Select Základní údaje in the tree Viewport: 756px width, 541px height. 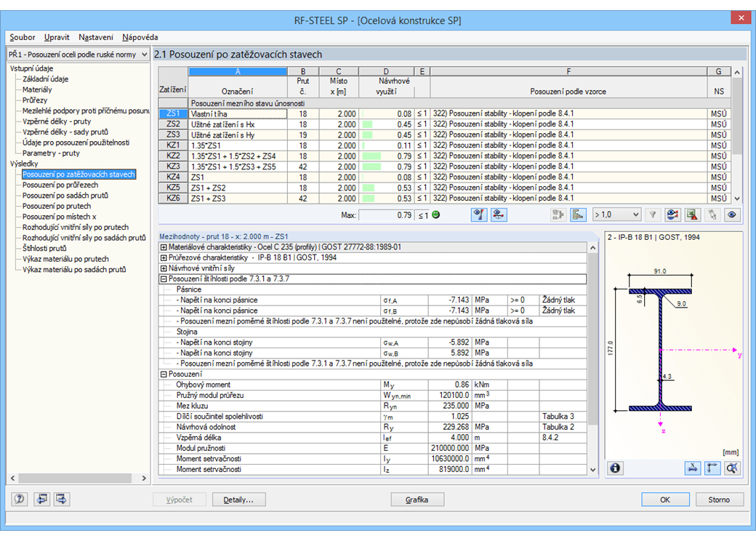(x=45, y=79)
